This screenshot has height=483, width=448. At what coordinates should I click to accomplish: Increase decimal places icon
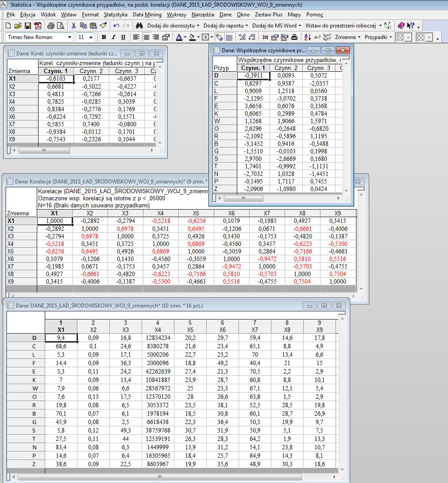[242, 37]
